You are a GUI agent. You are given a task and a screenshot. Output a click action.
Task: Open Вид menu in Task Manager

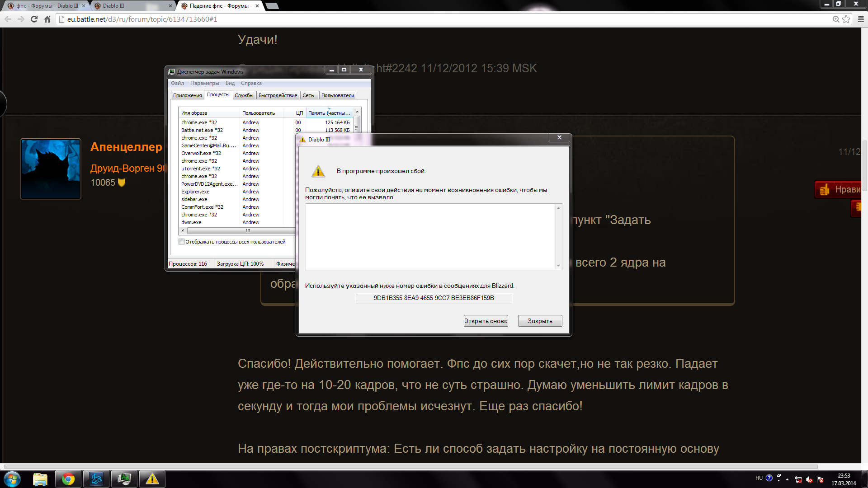pos(230,83)
